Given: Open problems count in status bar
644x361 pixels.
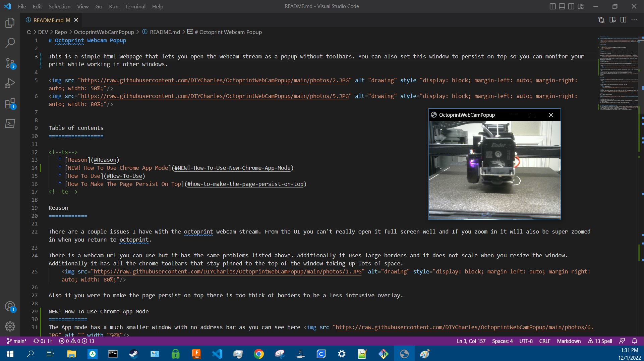Looking at the screenshot, I should 76,341.
